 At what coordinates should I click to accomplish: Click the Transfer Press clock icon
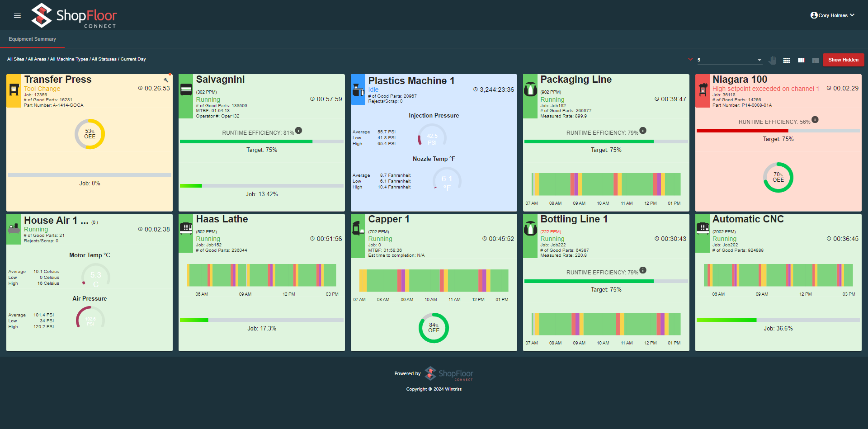[x=141, y=88]
